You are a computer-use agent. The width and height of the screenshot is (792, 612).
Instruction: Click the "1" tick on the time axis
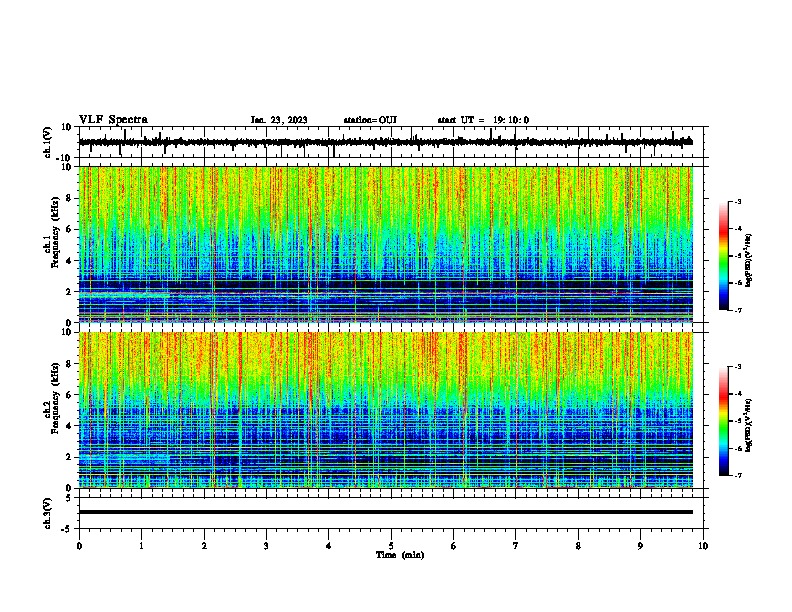[x=141, y=546]
